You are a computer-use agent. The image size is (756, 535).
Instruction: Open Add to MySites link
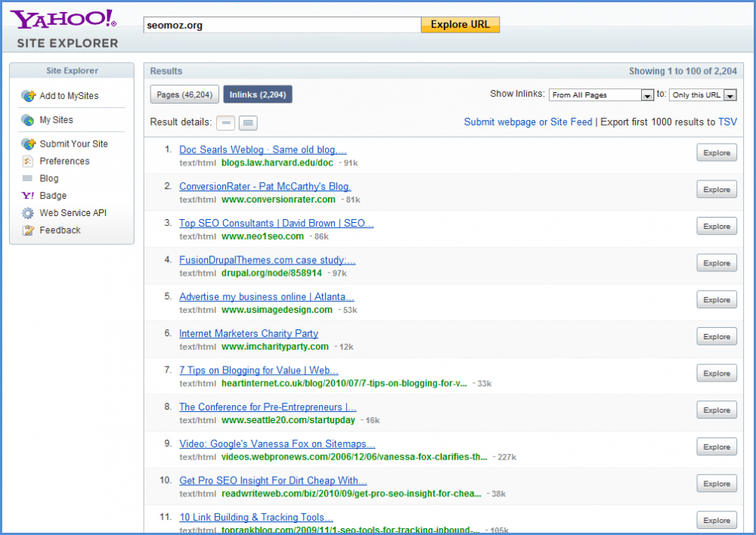(69, 96)
